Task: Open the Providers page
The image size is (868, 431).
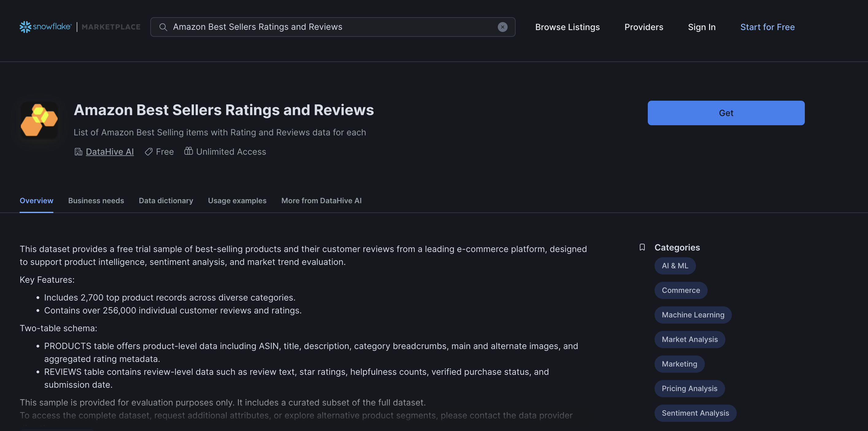Action: (643, 27)
